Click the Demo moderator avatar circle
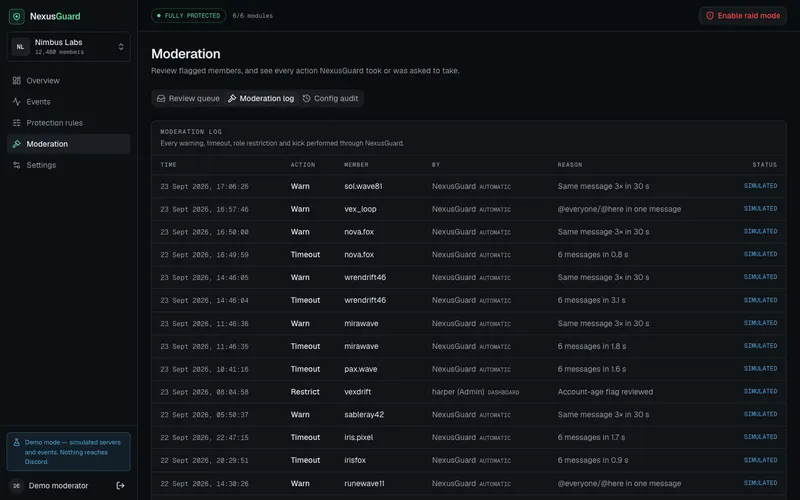800x500 pixels. click(x=16, y=486)
